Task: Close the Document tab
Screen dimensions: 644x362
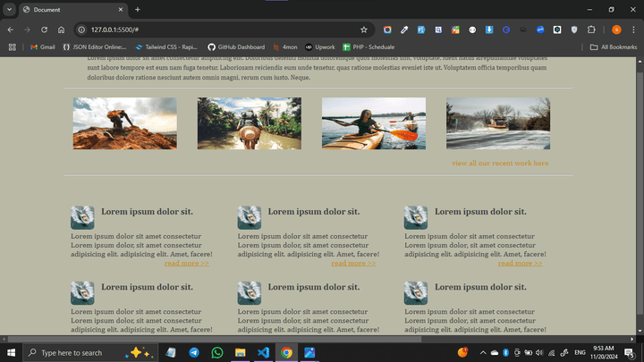Action: pyautogui.click(x=121, y=10)
